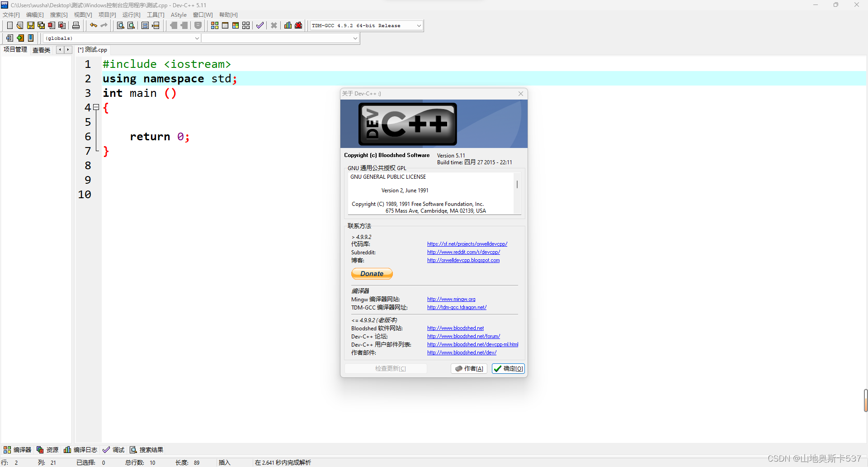The image size is (868, 467).
Task: Click the Run program window icon
Action: pos(225,25)
